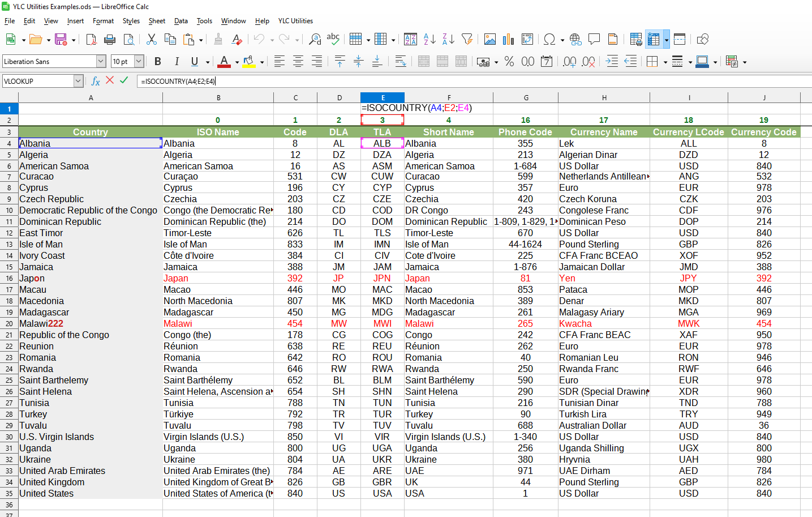Apply the yellow background highlight color

coord(248,62)
